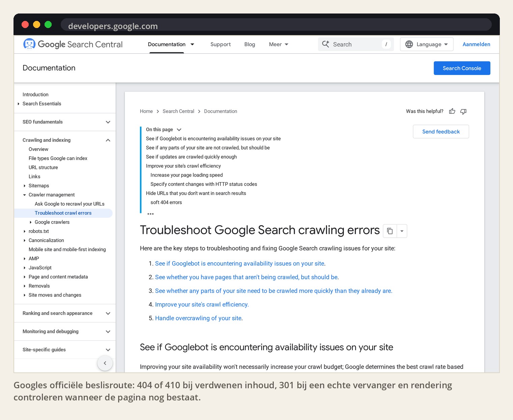This screenshot has height=420, width=513.
Task: Expand the JavaScript tree item
Action: [25, 268]
